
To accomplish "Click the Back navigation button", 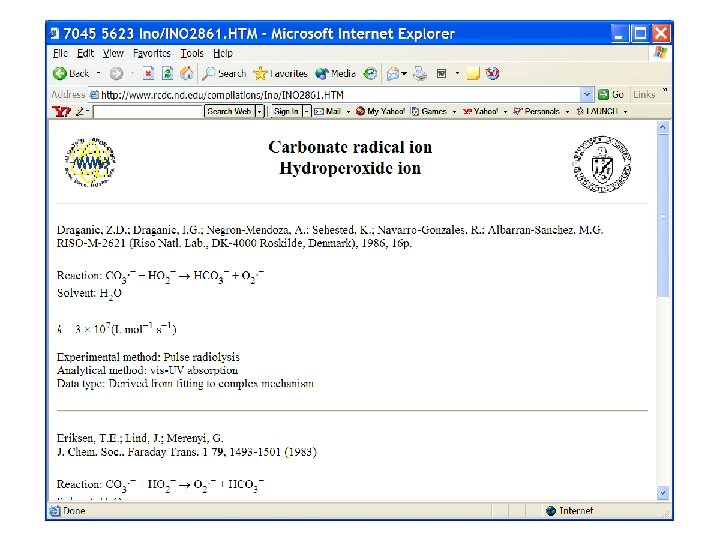I will 71,73.
